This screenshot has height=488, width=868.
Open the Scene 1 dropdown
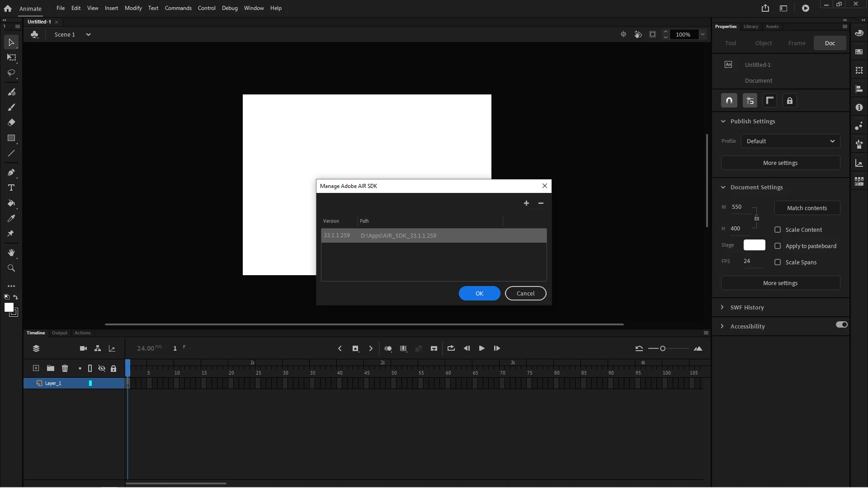point(88,34)
